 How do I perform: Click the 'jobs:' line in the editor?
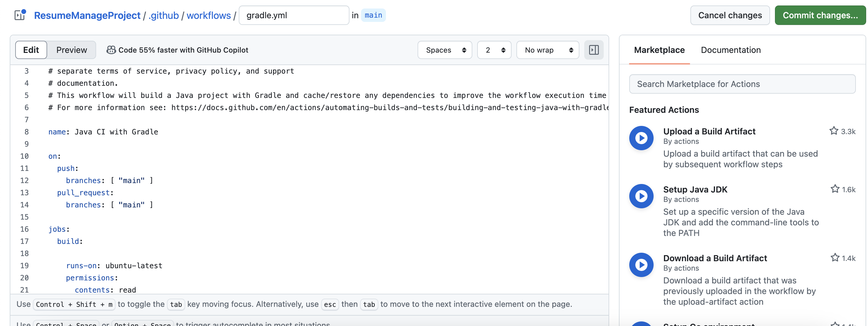[x=59, y=229]
